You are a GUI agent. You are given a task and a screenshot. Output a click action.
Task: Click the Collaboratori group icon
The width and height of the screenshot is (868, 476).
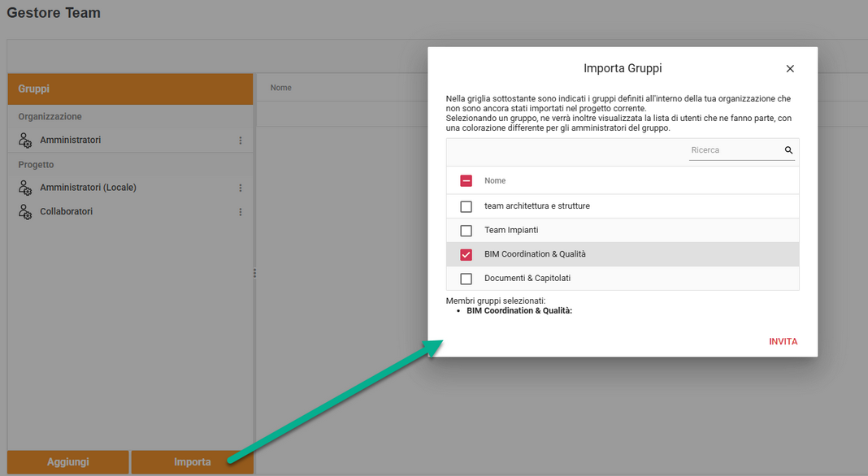(x=25, y=212)
